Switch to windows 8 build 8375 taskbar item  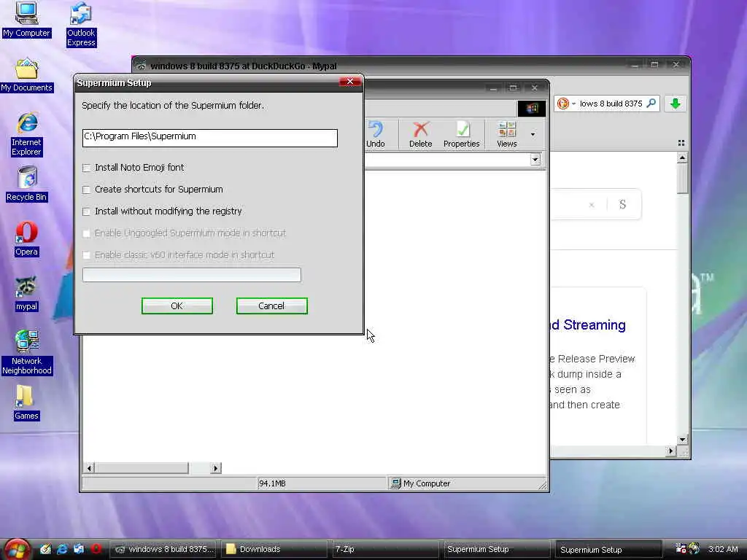coord(163,549)
